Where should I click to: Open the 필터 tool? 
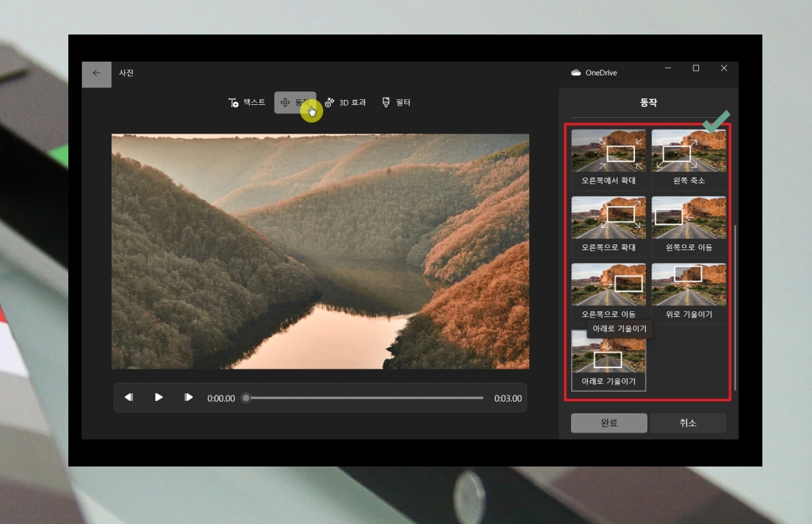(x=396, y=103)
